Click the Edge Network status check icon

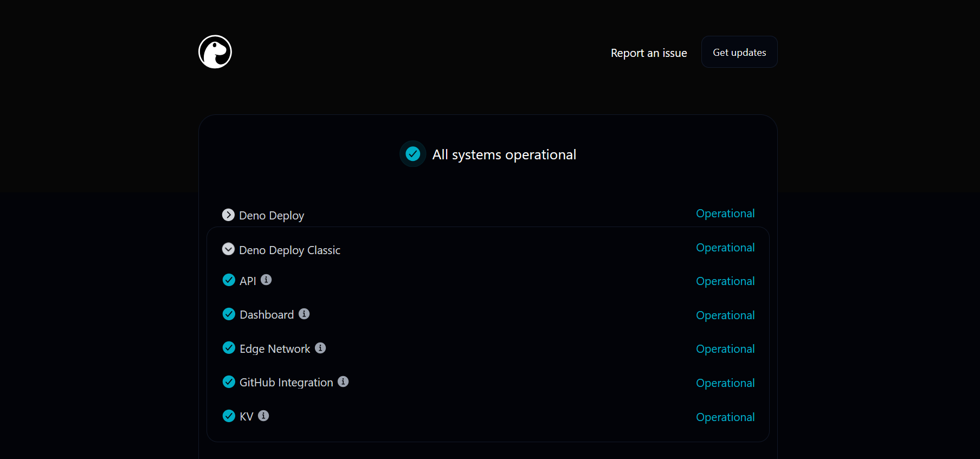[x=229, y=347]
